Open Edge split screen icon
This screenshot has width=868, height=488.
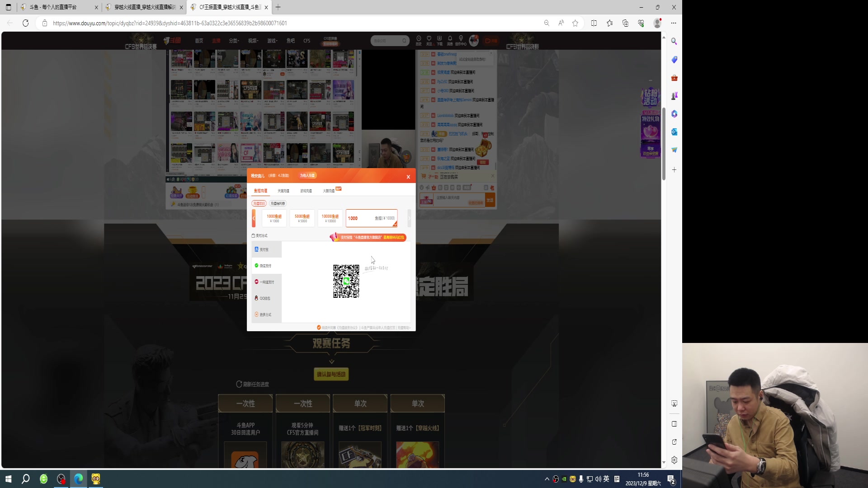click(x=594, y=23)
